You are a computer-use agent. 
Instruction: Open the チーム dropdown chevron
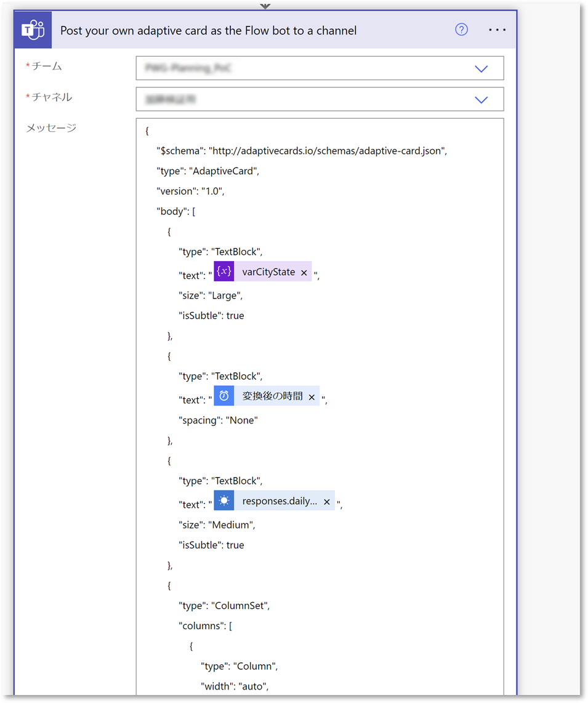(x=481, y=68)
